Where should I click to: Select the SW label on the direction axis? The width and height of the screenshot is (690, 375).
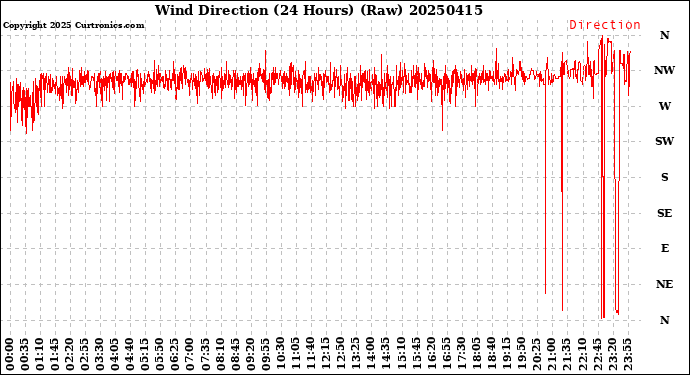pyautogui.click(x=664, y=141)
